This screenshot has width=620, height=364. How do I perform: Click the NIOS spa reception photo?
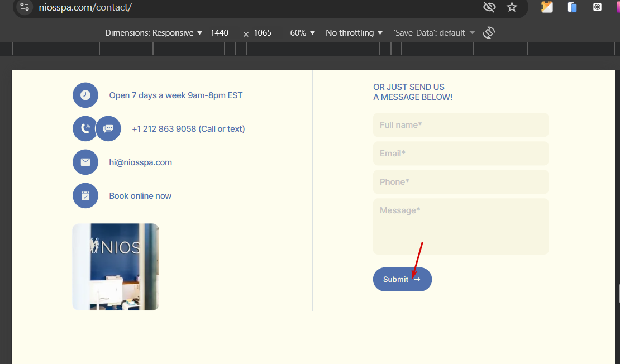pos(116,267)
